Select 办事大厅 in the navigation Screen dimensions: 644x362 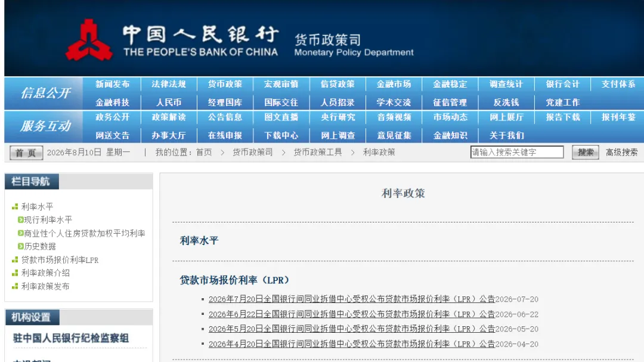(168, 135)
